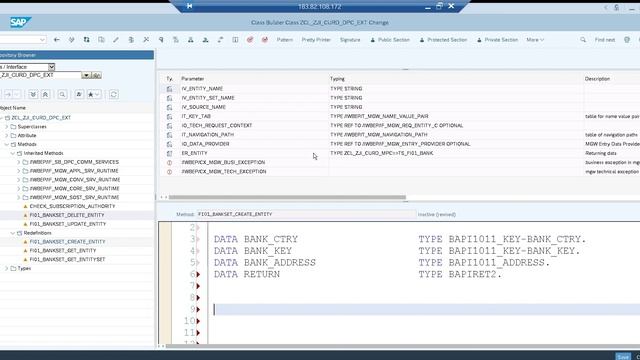Click the IT_NAVIGATION_PATH parameter cell
This screenshot has height=360, width=640.
[x=254, y=135]
